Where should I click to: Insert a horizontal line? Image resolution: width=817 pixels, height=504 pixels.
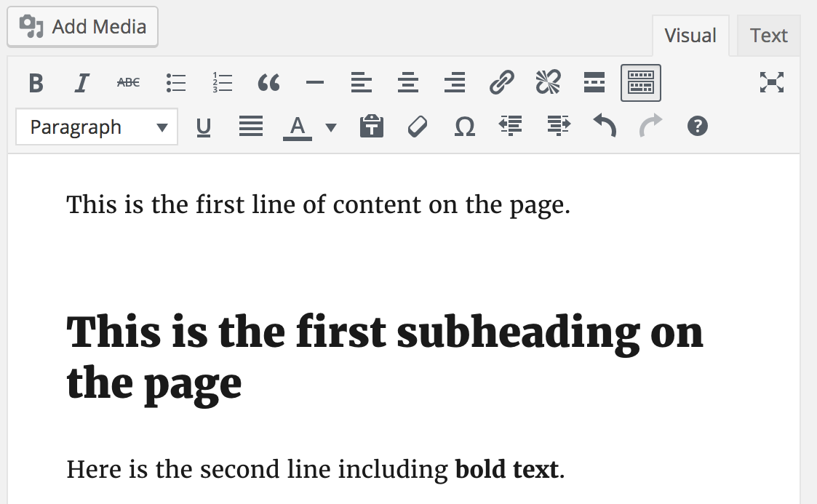pos(315,83)
